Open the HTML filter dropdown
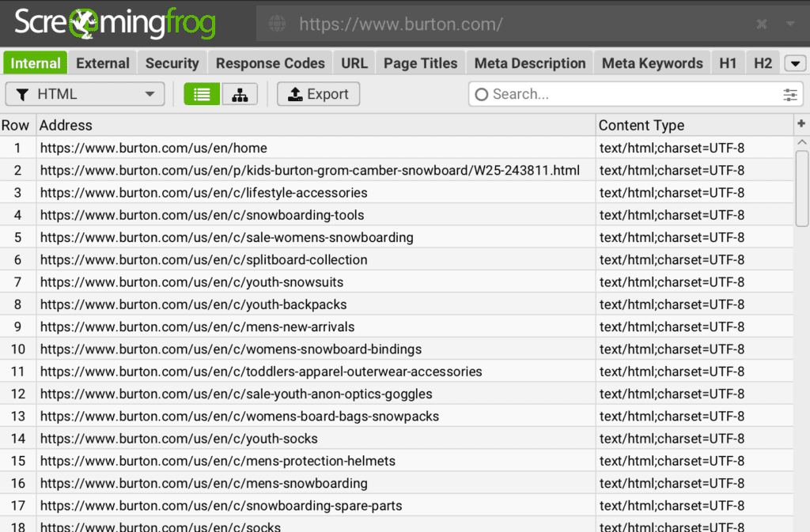 [85, 94]
